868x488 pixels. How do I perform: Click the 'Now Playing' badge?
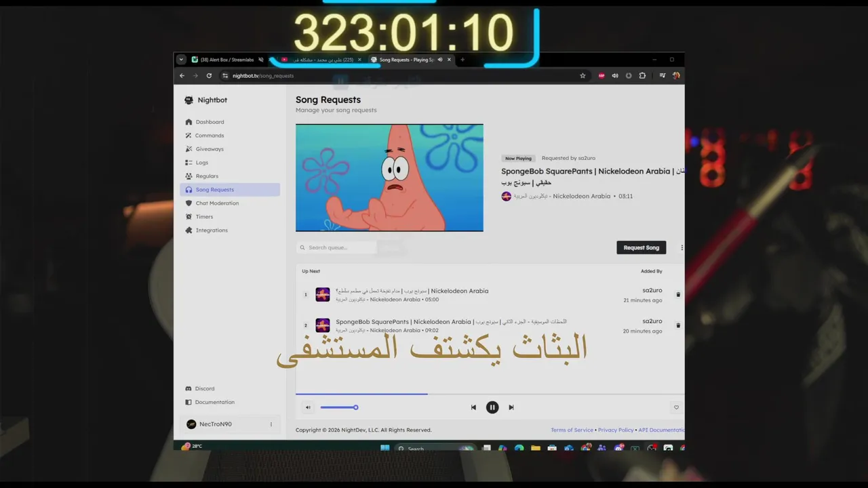pos(519,159)
